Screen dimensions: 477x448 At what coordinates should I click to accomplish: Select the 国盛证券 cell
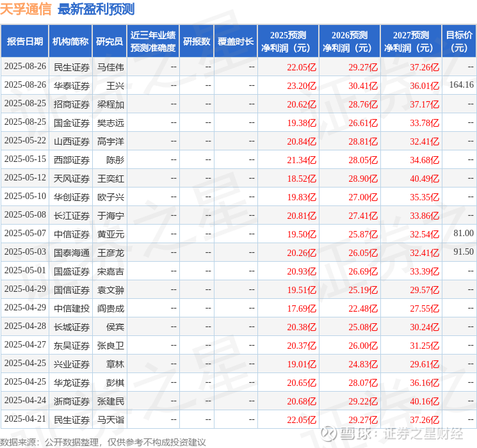point(72,271)
